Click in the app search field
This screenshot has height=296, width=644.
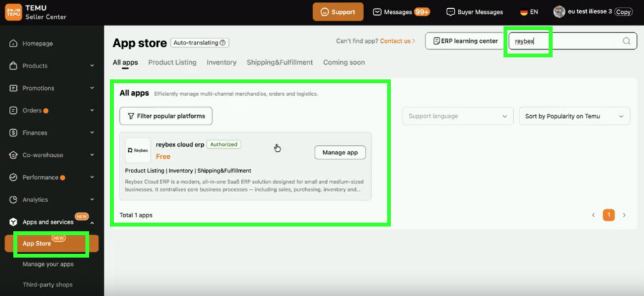coord(572,41)
